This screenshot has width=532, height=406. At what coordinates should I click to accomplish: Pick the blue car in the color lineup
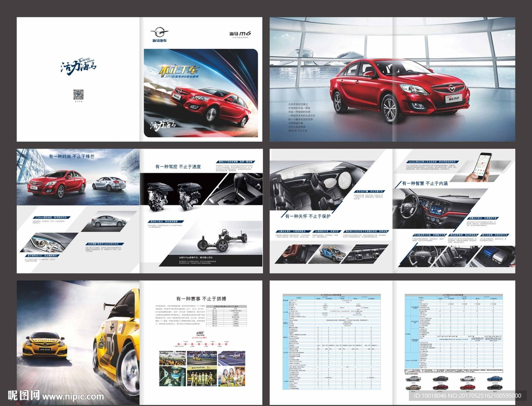pos(495,378)
